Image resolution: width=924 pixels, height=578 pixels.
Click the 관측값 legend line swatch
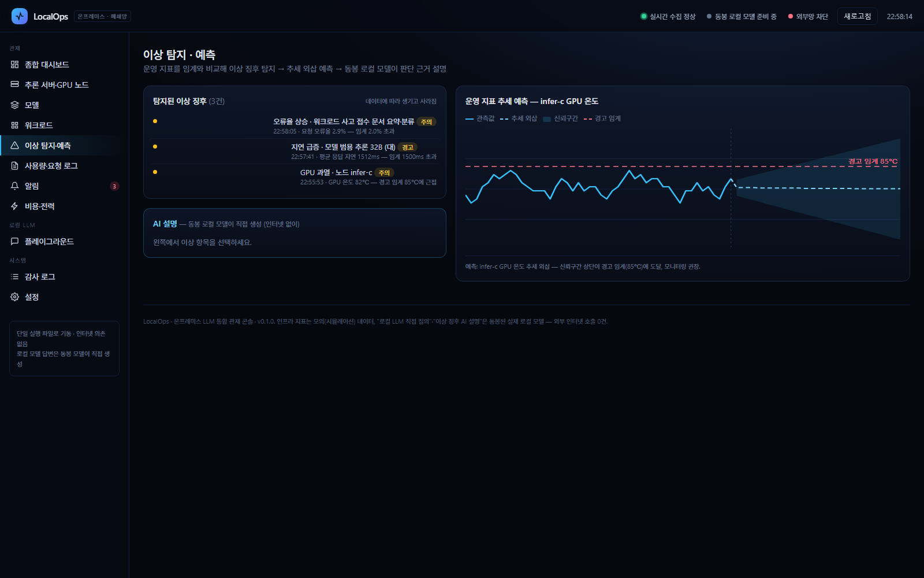click(470, 118)
